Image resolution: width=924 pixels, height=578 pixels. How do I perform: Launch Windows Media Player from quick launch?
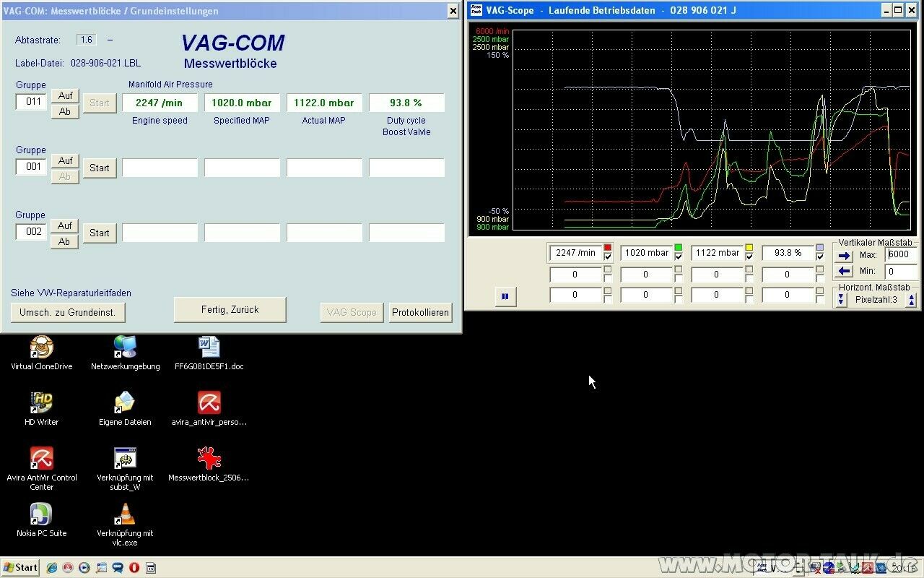pyautogui.click(x=84, y=568)
